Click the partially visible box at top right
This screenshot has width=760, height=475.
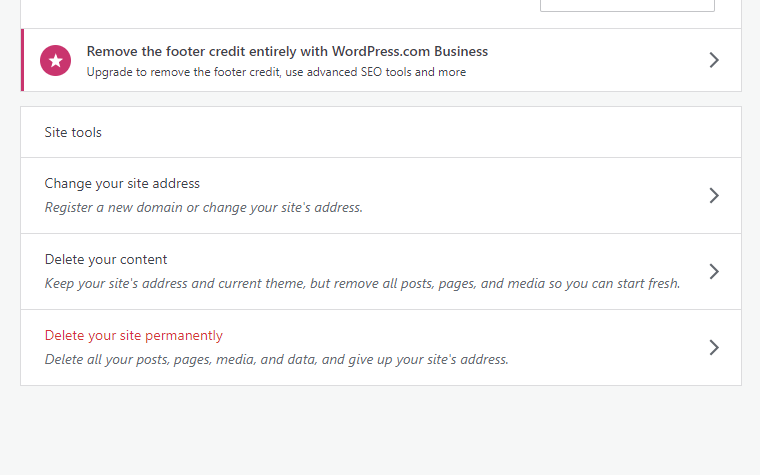tap(627, 5)
